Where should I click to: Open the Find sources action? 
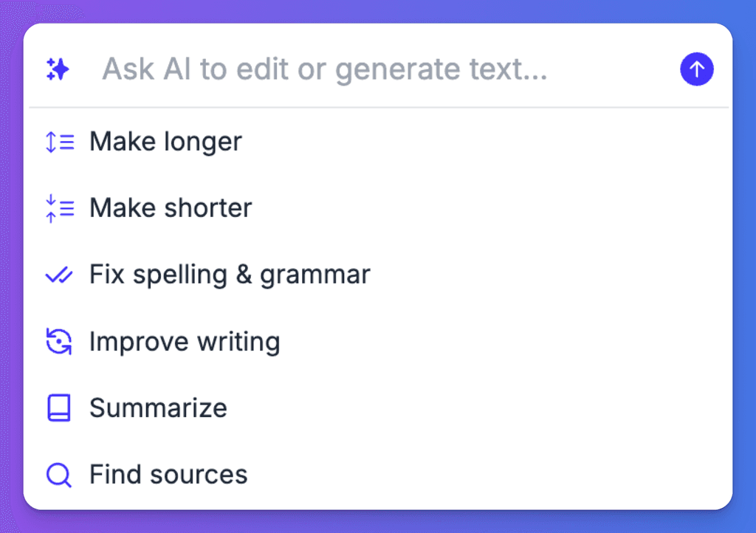pos(168,475)
